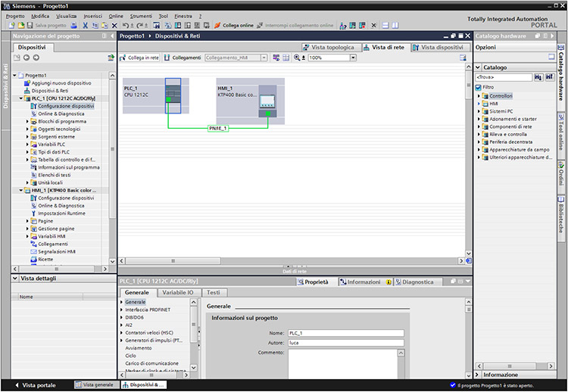
Task: Collapse the PLC_1 [CPU 1212C AC/DC/Rly] node
Action: pyautogui.click(x=21, y=98)
